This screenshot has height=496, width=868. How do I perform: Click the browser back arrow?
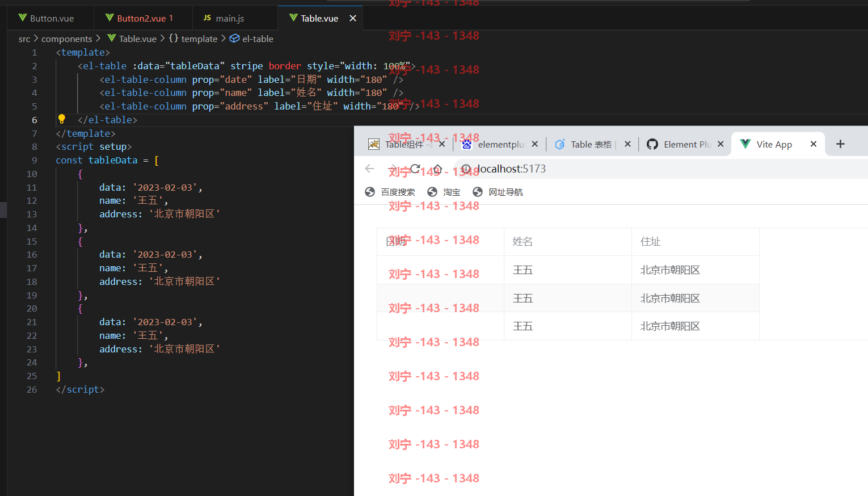coord(370,169)
